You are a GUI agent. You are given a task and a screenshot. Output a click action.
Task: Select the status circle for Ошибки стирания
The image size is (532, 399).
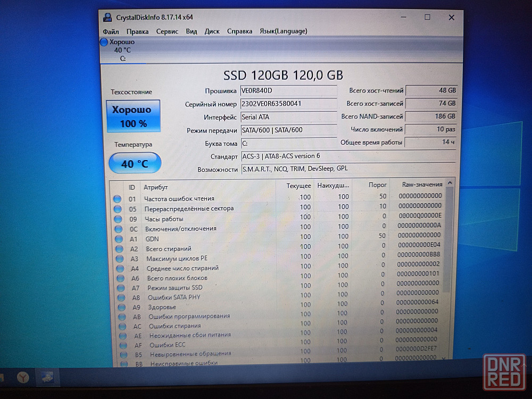click(x=122, y=327)
